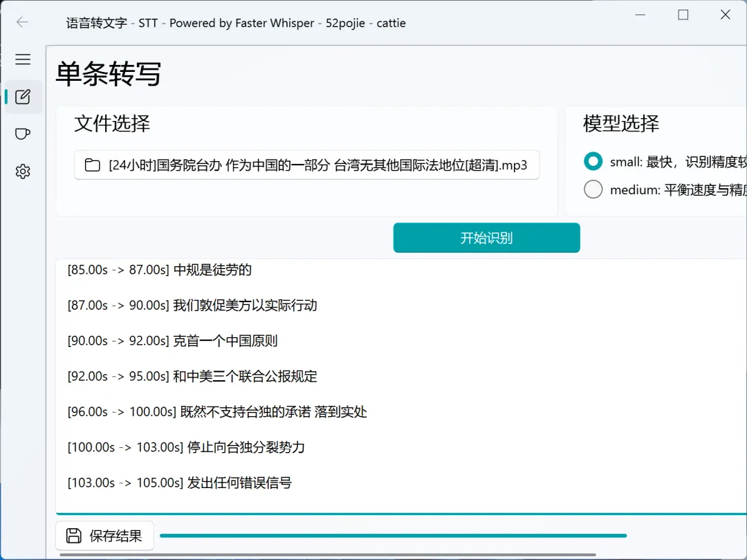
Task: Open the hamburger navigation menu icon
Action: click(23, 59)
